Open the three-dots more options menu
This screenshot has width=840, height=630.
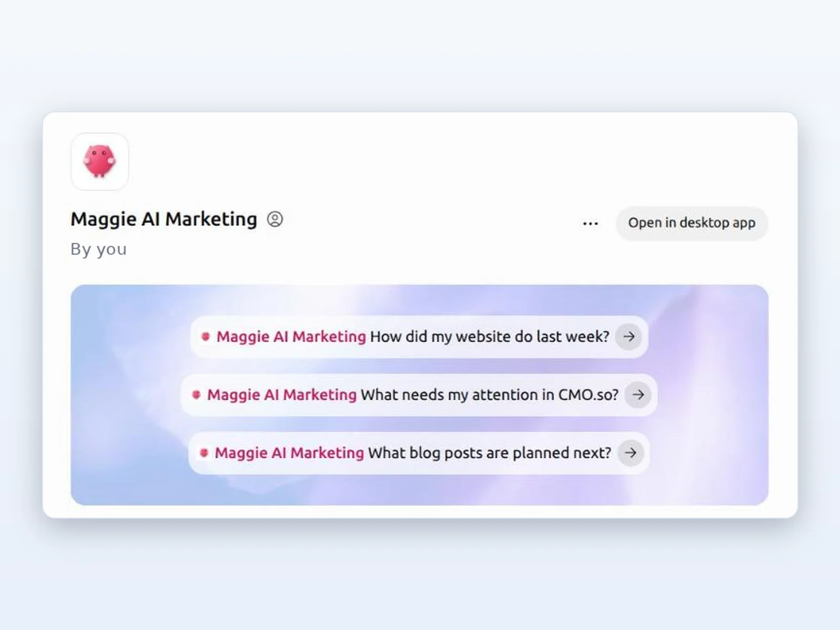tap(591, 224)
